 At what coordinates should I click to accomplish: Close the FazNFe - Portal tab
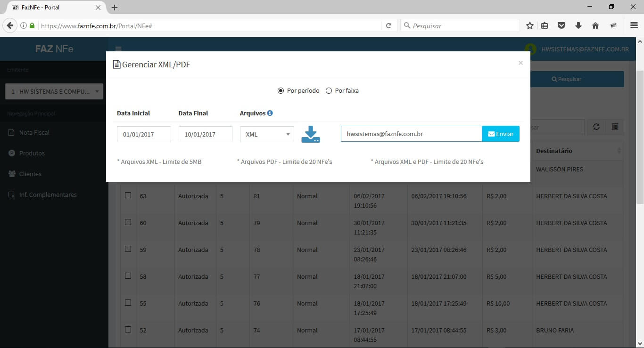[x=98, y=8]
